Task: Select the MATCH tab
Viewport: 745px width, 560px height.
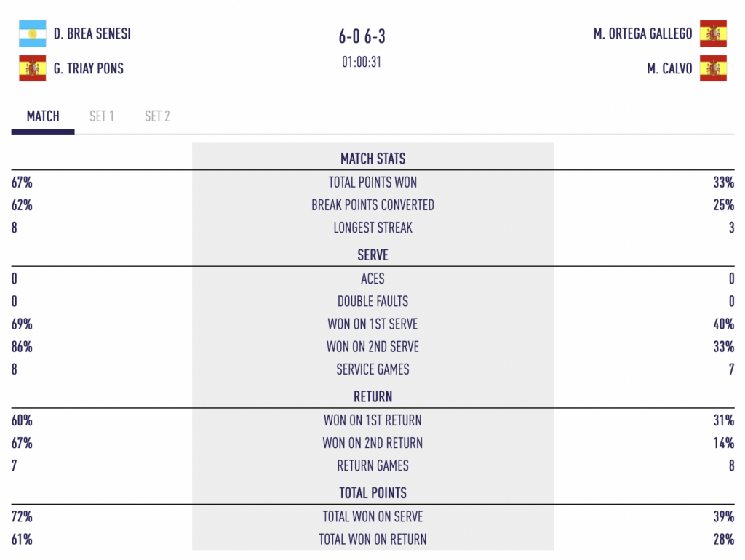Action: click(43, 116)
